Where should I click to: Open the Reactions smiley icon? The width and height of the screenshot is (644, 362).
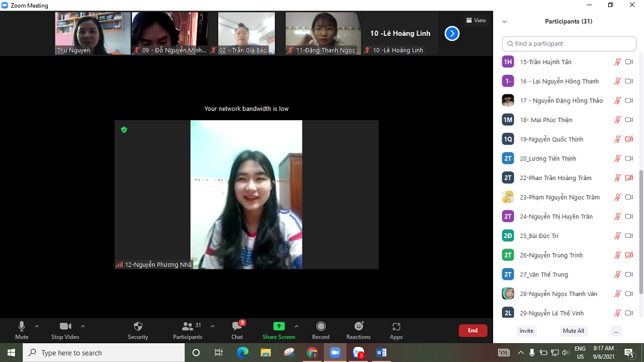point(358,326)
